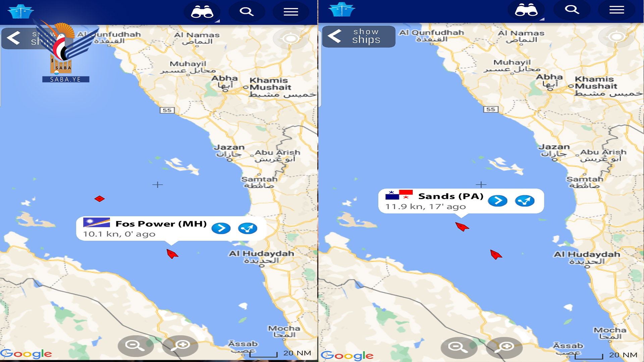This screenshot has width=644, height=362.
Task: Center on my location in left map
Action: pos(290,39)
